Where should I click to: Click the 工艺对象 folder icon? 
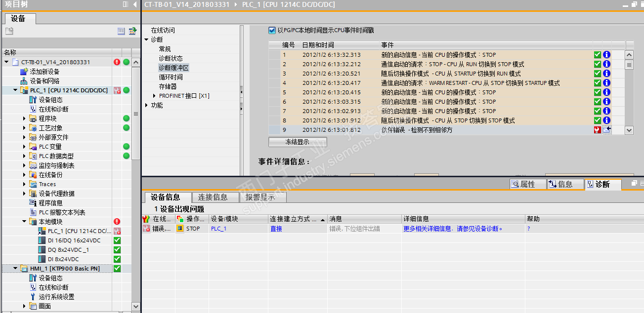33,128
